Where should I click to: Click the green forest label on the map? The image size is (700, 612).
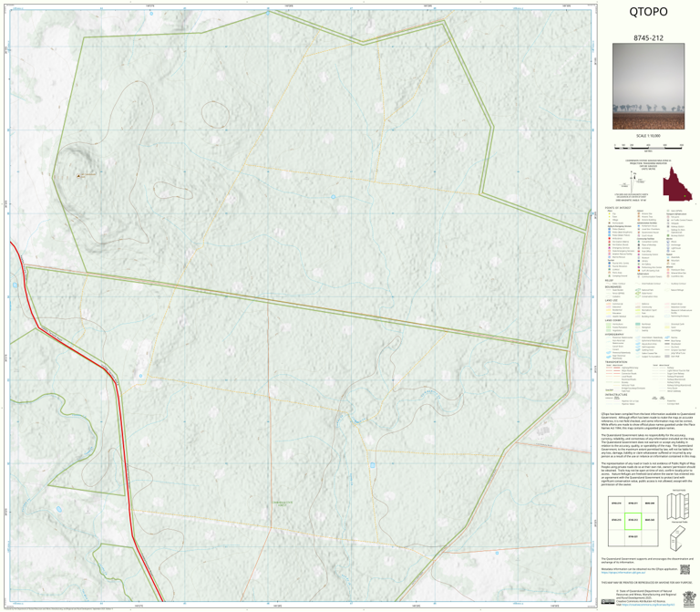283,503
